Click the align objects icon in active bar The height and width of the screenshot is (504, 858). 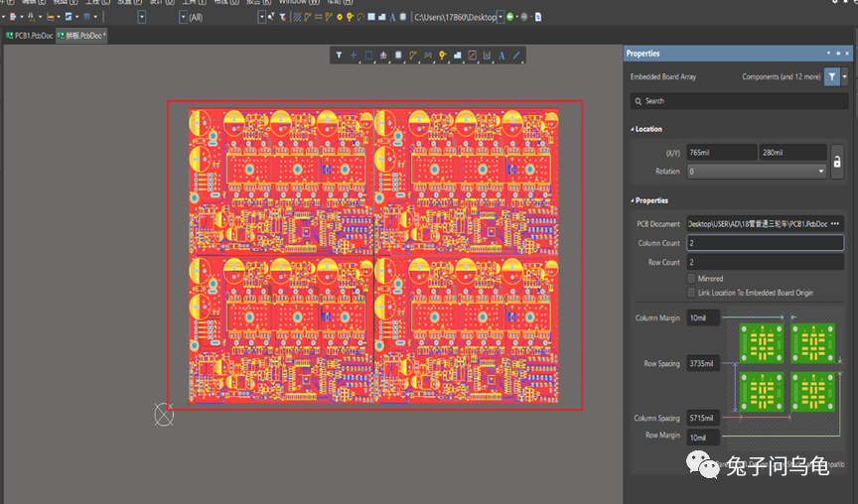tap(383, 55)
